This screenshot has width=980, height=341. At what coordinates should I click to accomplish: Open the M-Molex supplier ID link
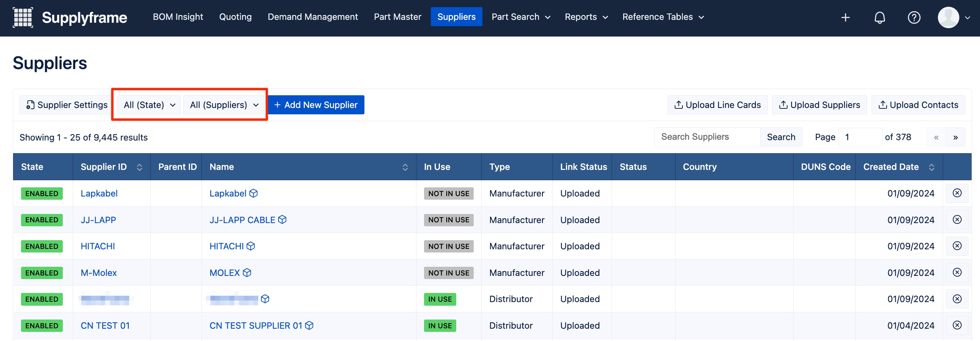(x=99, y=273)
